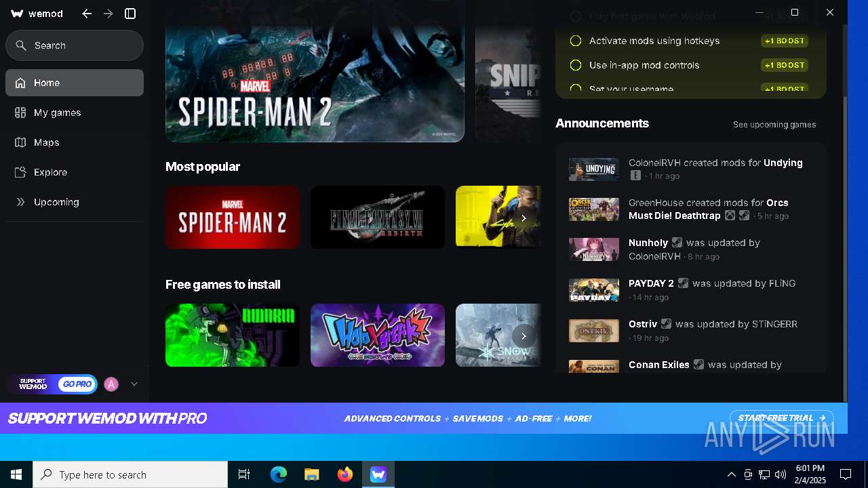Click the WeMod taskbar icon
868x488 pixels.
coord(378,474)
